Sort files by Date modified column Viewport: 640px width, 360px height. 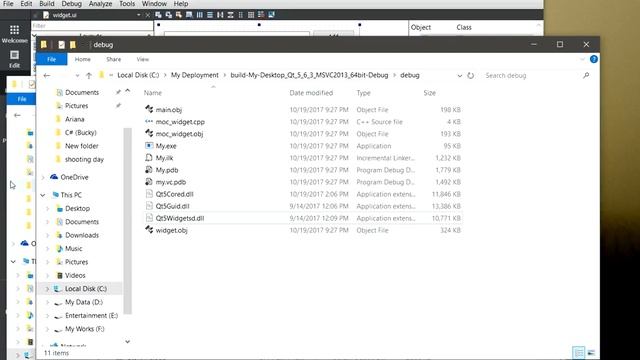pos(311,93)
